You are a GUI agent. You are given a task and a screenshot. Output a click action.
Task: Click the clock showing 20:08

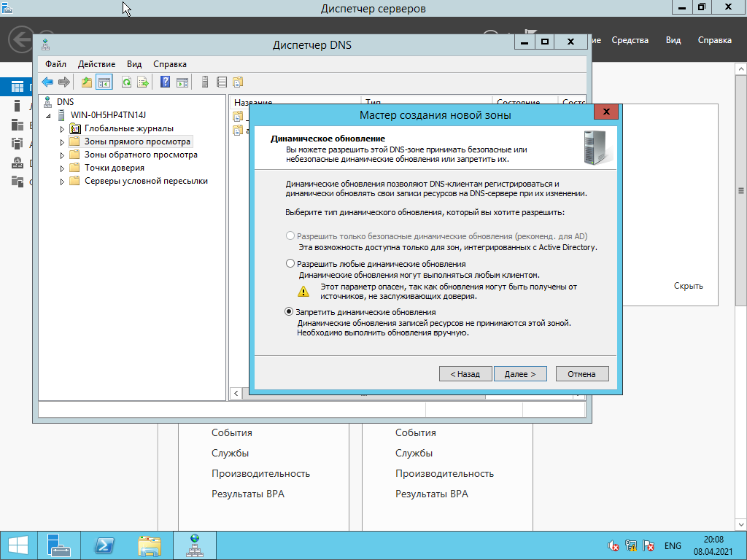(x=713, y=540)
